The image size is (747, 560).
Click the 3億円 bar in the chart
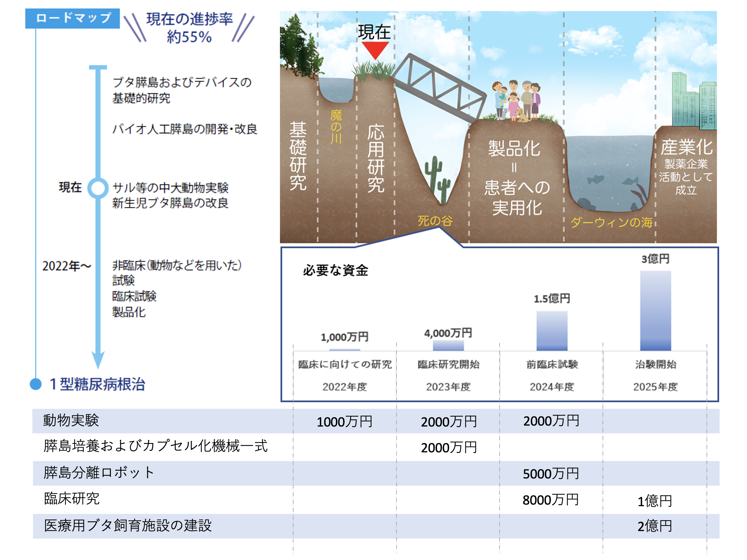pos(655,310)
